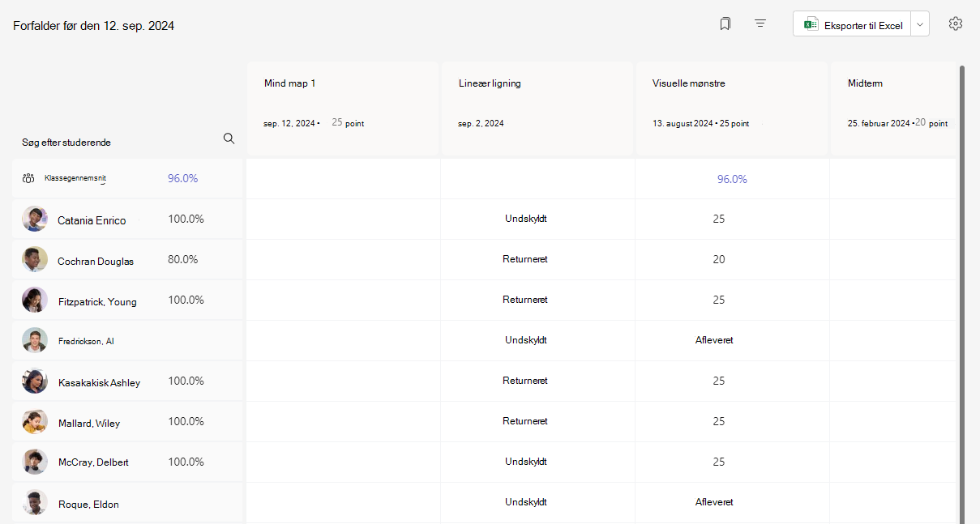The image size is (980, 524).
Task: Click the Eksporter til Excel button
Action: (x=853, y=25)
